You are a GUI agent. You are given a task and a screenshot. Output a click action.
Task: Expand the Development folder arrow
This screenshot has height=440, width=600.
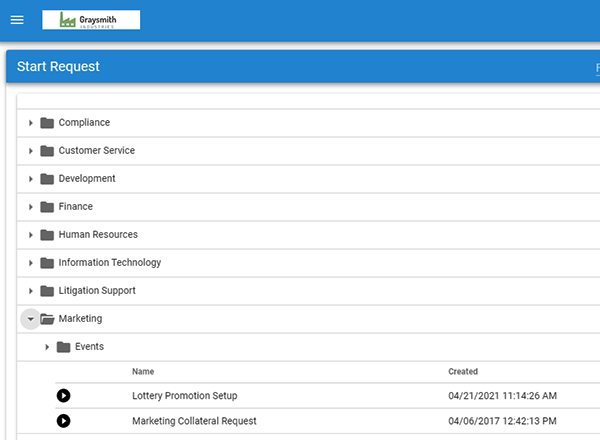pyautogui.click(x=31, y=179)
